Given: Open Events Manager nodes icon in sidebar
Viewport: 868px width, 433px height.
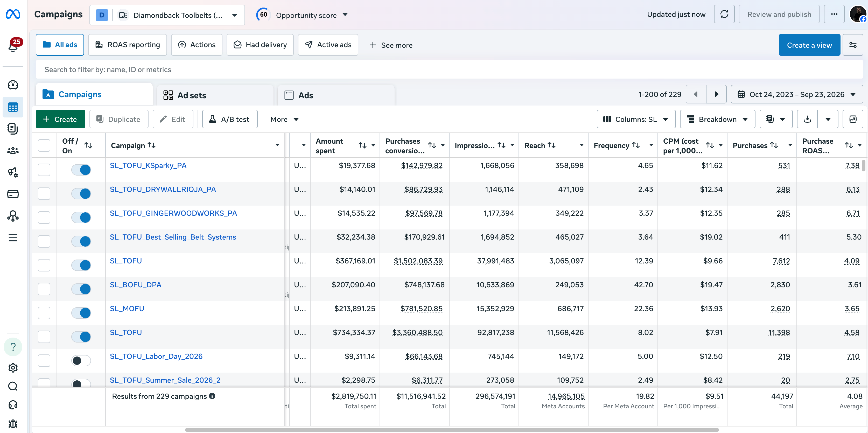Looking at the screenshot, I should click(x=13, y=216).
